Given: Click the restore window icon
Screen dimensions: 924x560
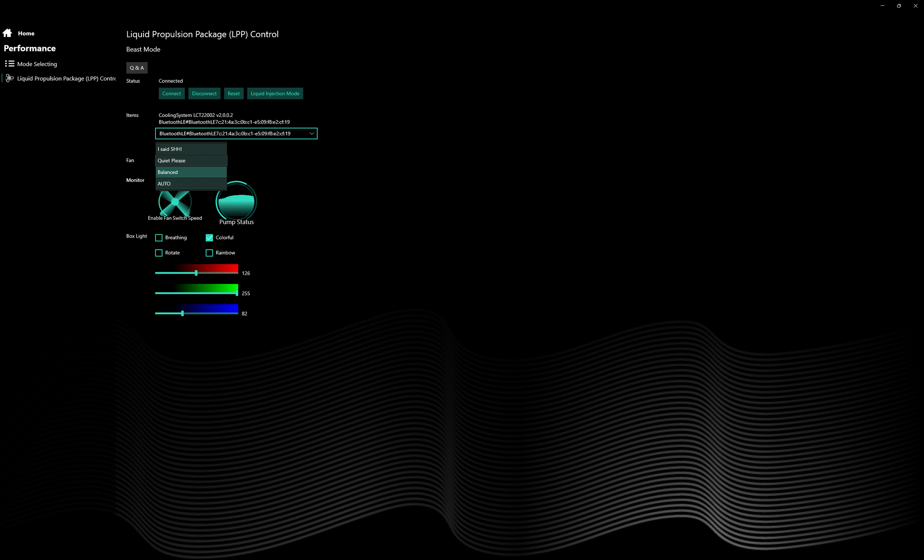Looking at the screenshot, I should [898, 6].
